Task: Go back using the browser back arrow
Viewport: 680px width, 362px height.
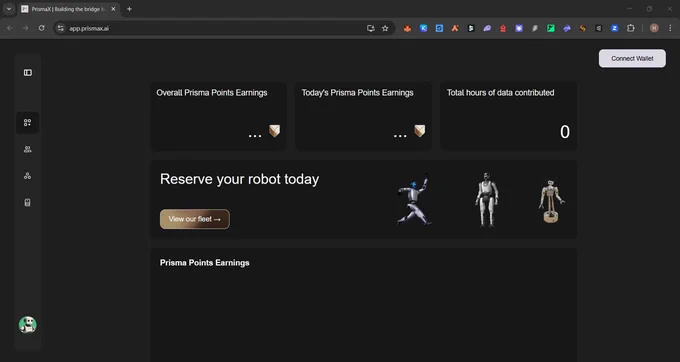Action: pyautogui.click(x=10, y=28)
